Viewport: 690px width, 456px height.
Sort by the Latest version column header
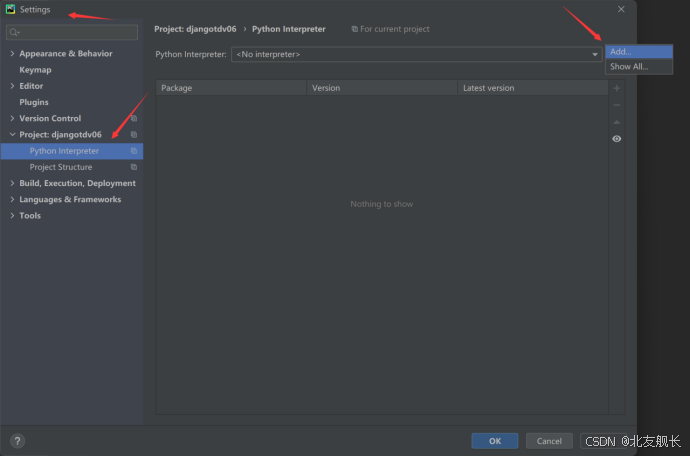click(533, 88)
